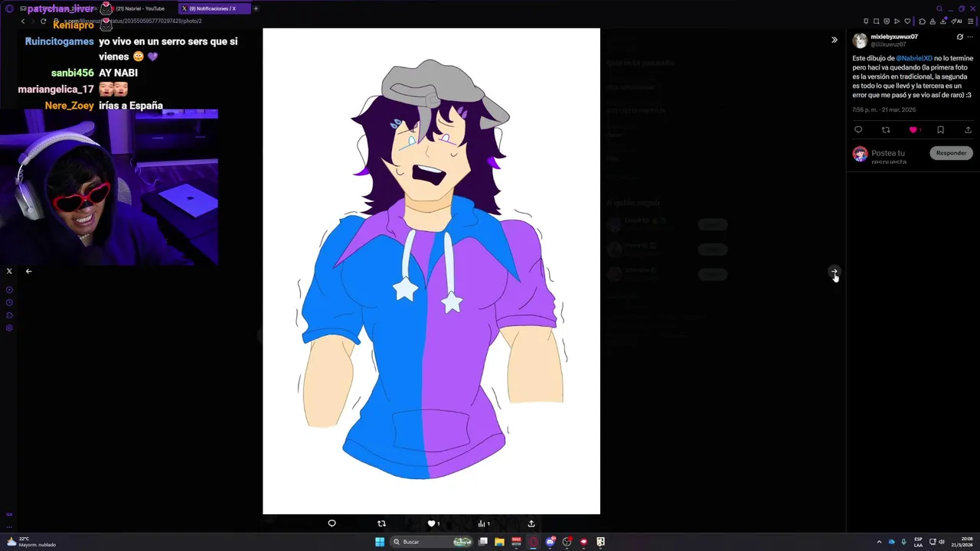
Task: Click the taskbar Buscar search box
Action: 432,542
